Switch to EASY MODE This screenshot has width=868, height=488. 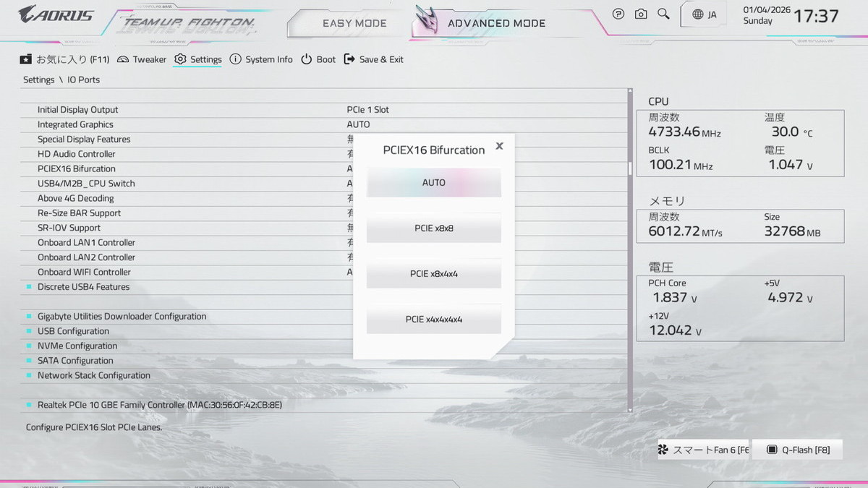pyautogui.click(x=354, y=23)
